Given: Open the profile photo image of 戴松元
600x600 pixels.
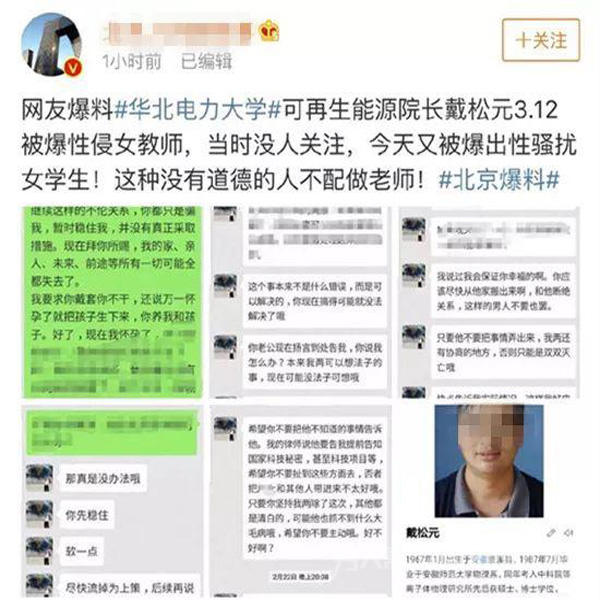Looking at the screenshot, I should [x=489, y=461].
